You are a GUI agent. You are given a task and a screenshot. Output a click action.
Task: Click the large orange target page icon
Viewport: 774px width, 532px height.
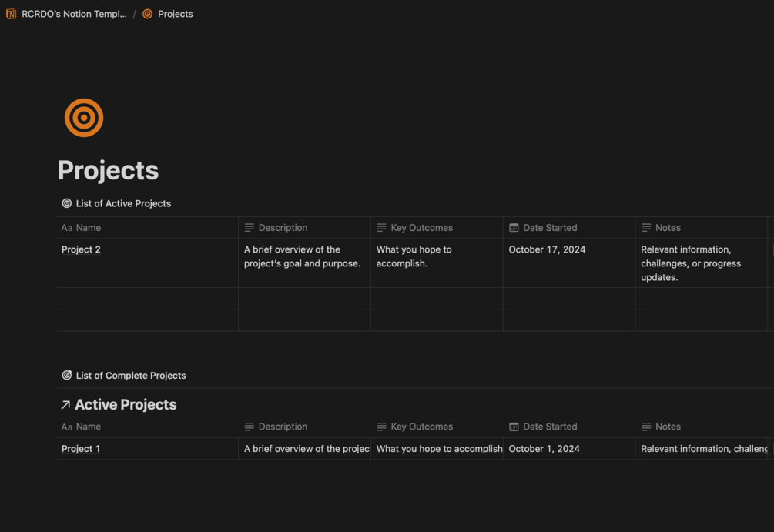(84, 118)
